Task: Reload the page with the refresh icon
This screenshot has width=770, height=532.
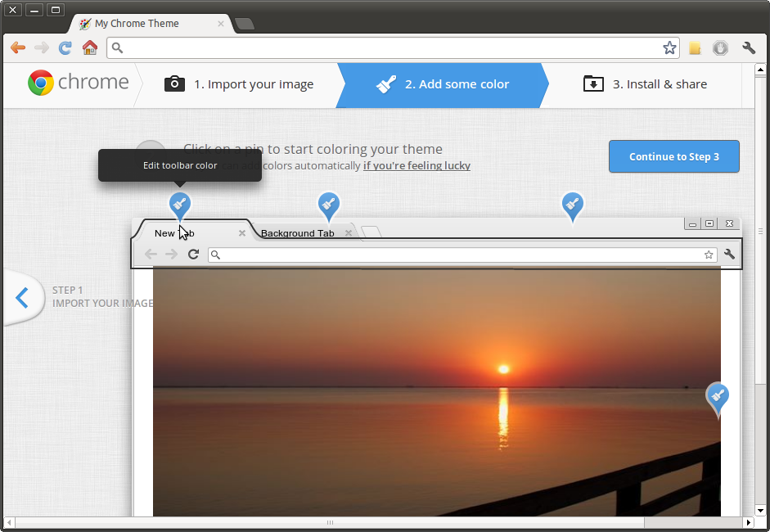Action: pos(65,48)
